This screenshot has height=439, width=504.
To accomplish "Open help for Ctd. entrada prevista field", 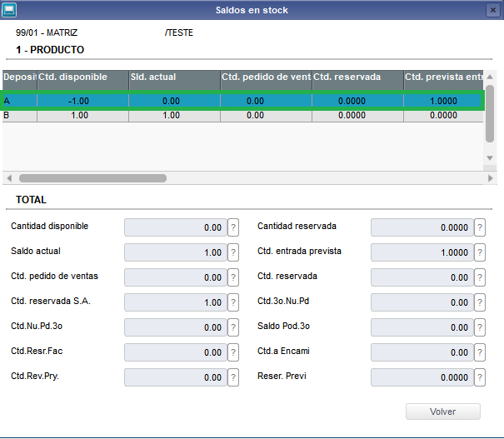I will [x=480, y=252].
